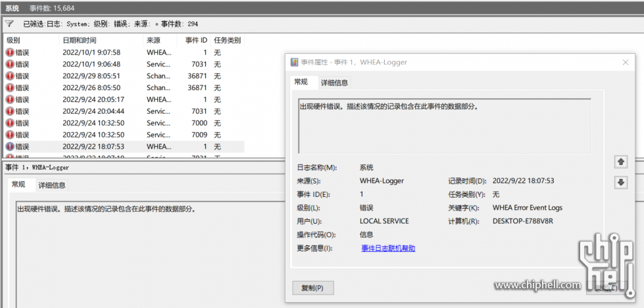The height and width of the screenshot is (308, 644).
Task: Click error icon of 2022/9/24 20:05:17 row
Action: 10,100
